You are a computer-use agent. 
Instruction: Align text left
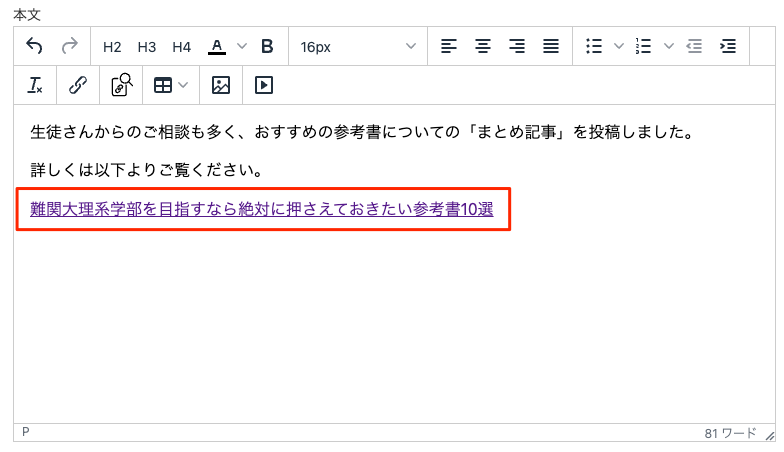point(448,46)
